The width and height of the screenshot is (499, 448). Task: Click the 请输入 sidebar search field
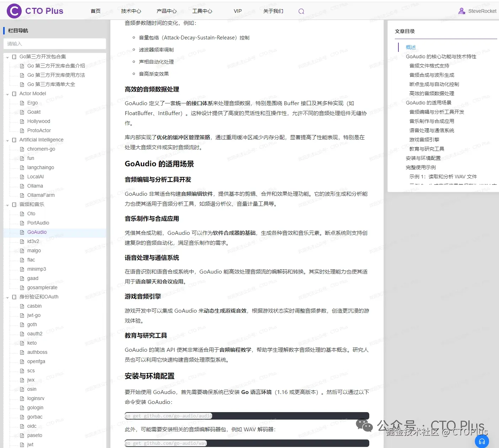[55, 44]
